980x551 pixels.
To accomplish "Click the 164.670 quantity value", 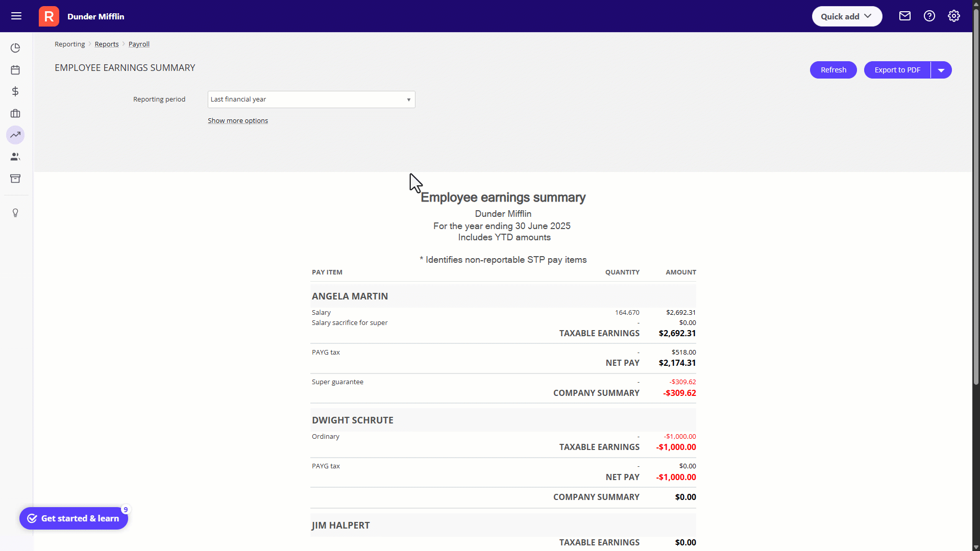I will coord(627,313).
